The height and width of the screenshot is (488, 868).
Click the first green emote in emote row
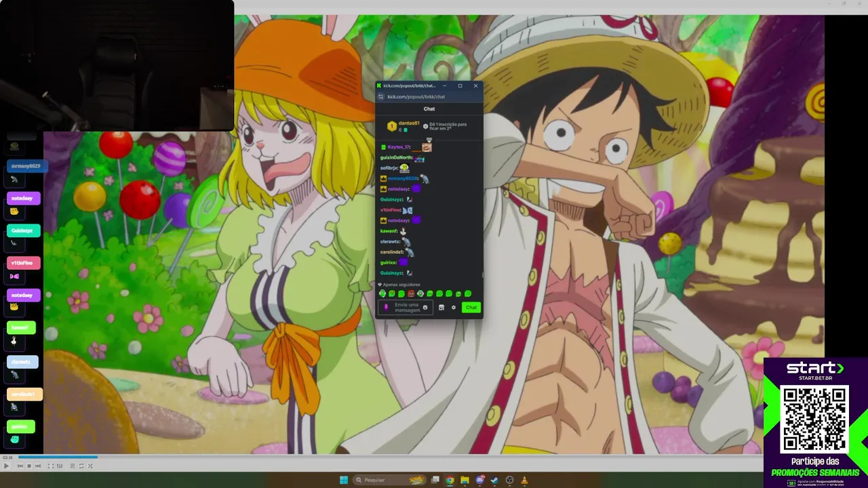tap(382, 293)
